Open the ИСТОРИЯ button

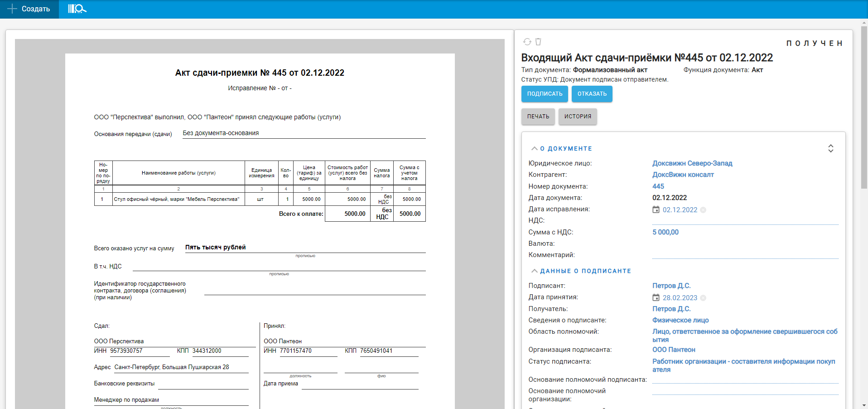tap(578, 117)
